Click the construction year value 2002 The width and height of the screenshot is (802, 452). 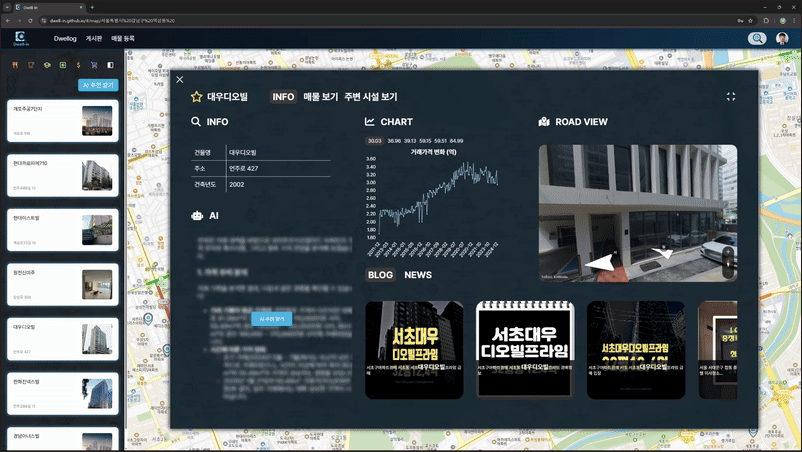pos(236,184)
